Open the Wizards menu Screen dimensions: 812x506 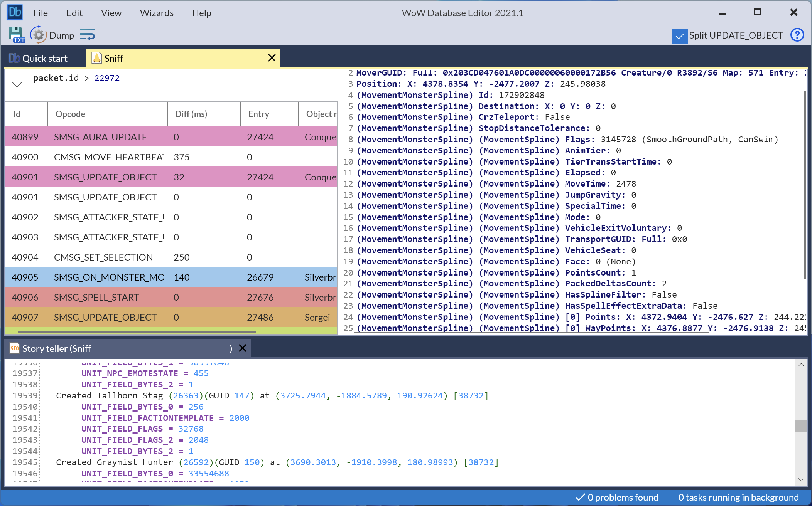point(156,13)
